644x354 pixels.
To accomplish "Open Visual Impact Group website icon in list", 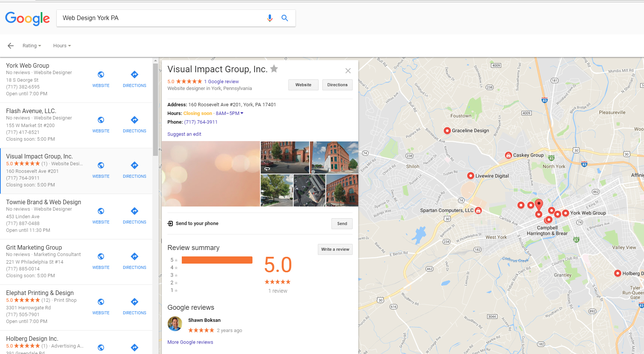I will (x=101, y=165).
